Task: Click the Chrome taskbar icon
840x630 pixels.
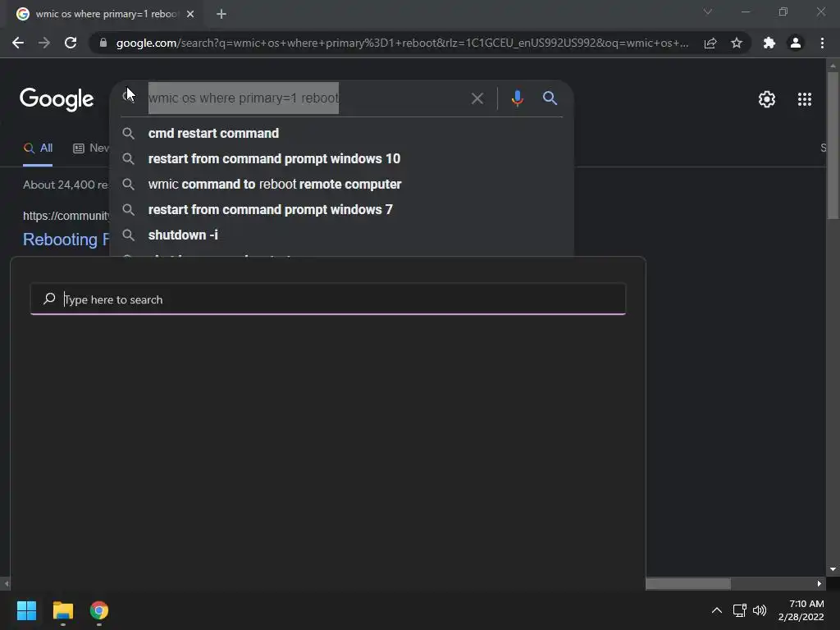Action: coord(99,610)
